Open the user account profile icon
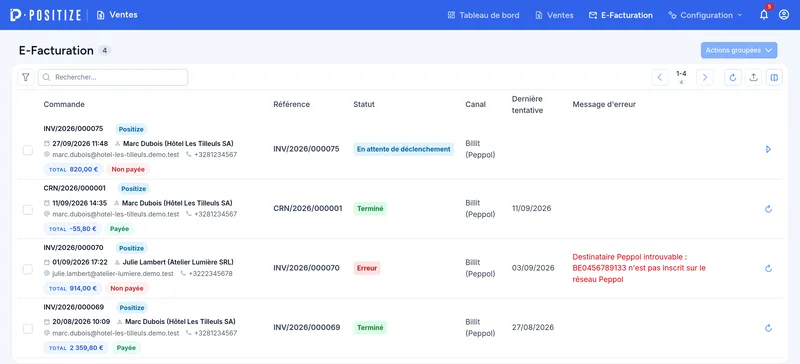800x364 pixels. coord(784,15)
